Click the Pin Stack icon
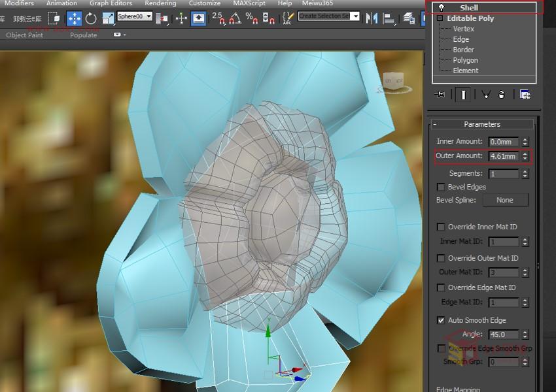 pos(441,95)
